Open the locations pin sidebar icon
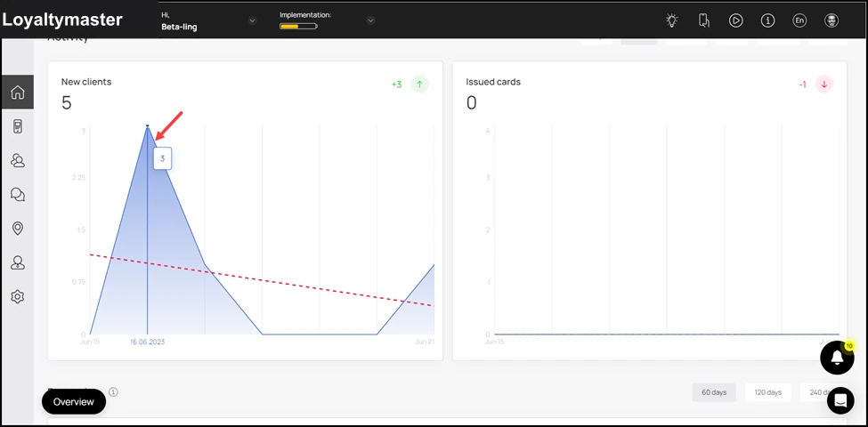This screenshot has width=868, height=427. (x=17, y=229)
